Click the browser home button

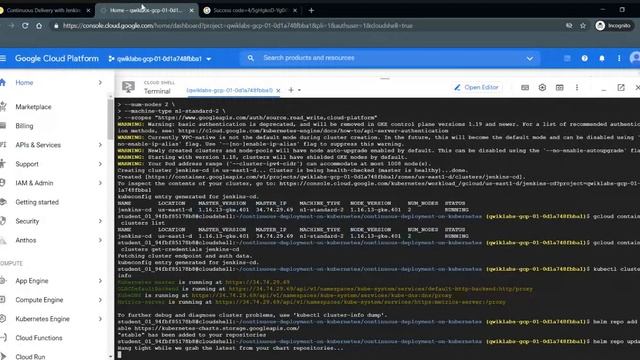point(39,26)
